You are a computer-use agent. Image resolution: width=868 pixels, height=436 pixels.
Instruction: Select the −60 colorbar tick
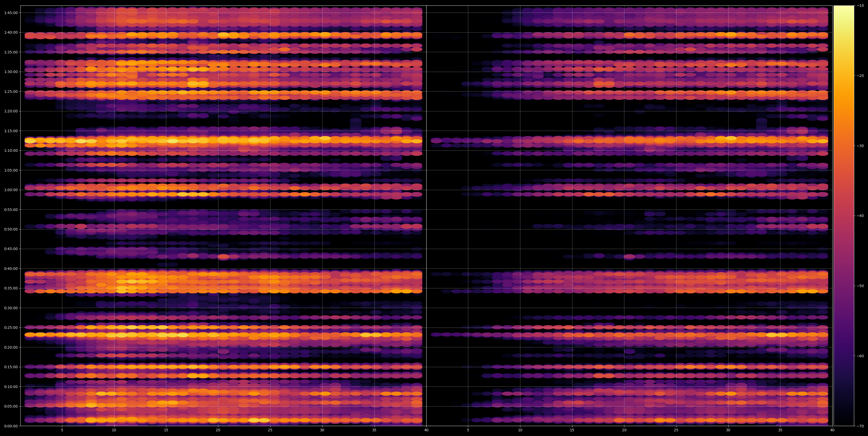tap(860, 356)
